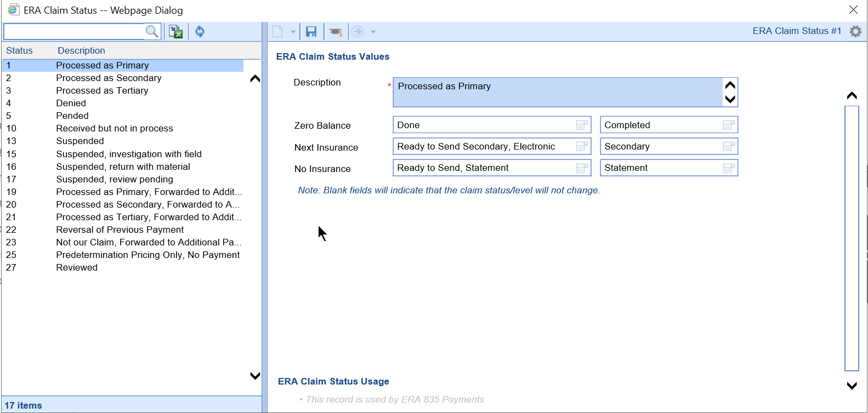Select 'Received but not in process' row
This screenshot has height=413, width=868.
123,128
